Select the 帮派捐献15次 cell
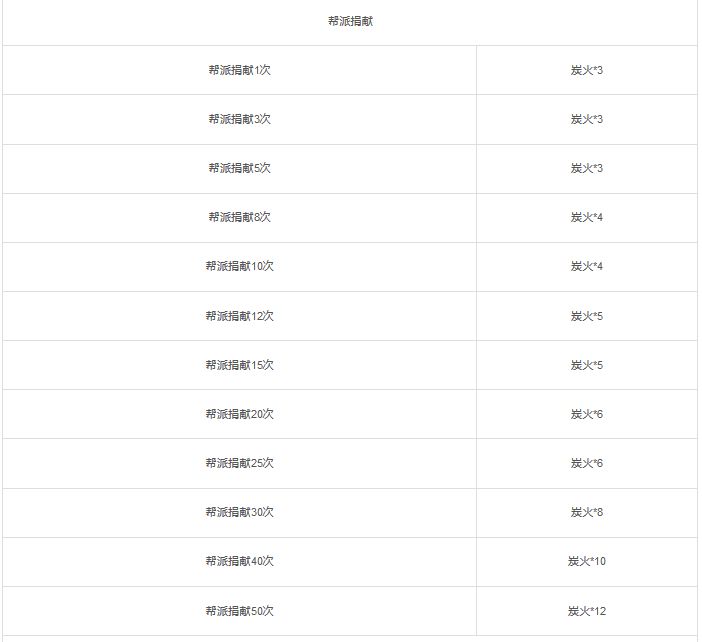The image size is (702, 642). [240, 365]
